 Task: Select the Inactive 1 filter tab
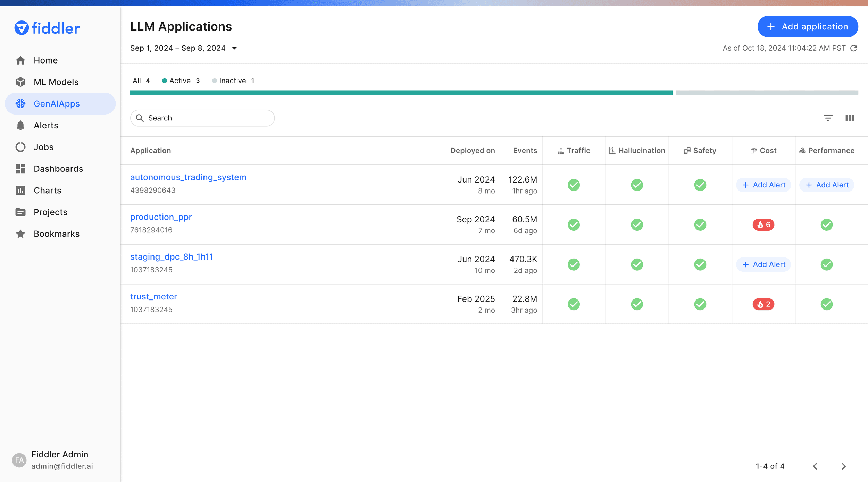(x=233, y=81)
